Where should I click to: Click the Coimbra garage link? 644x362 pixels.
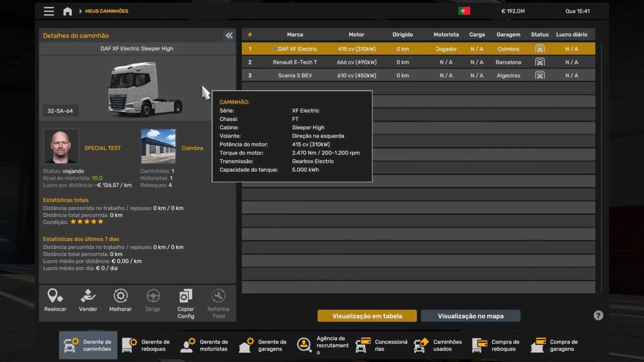(x=192, y=148)
